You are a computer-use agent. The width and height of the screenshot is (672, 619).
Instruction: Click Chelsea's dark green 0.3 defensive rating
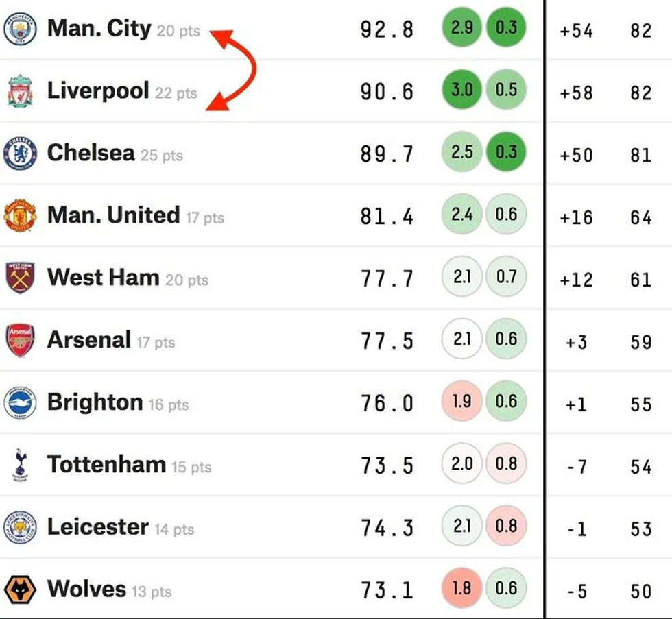coord(506,152)
